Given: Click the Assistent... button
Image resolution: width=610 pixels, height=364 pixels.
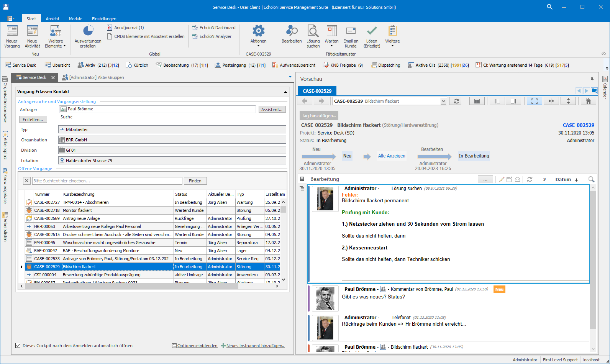Looking at the screenshot, I should tap(272, 110).
